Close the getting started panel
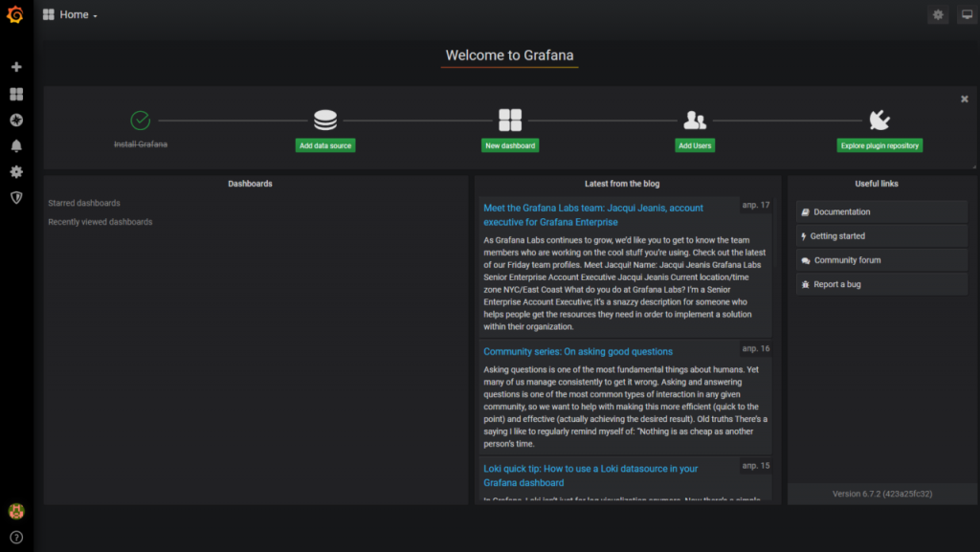 [x=965, y=99]
